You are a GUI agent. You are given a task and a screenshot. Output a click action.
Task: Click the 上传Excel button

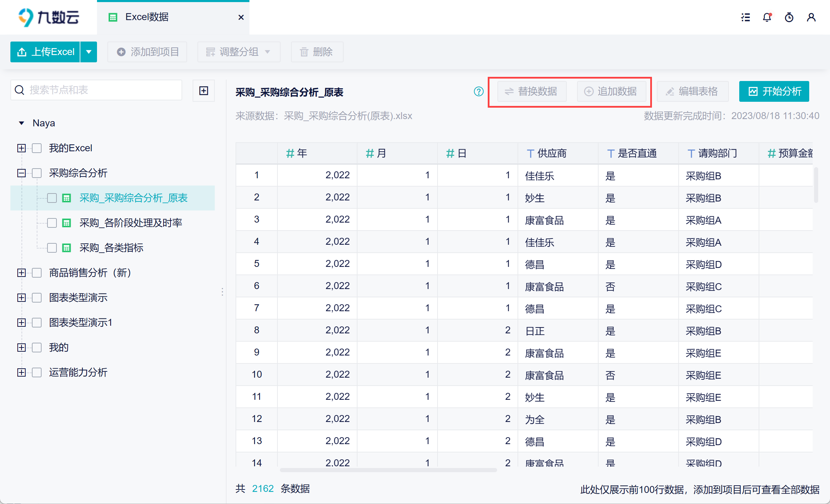click(45, 52)
